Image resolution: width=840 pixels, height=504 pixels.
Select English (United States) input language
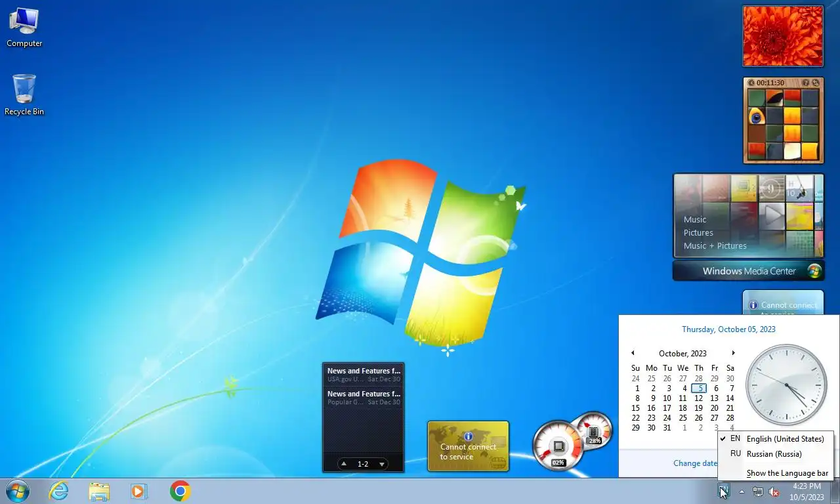coord(776,438)
